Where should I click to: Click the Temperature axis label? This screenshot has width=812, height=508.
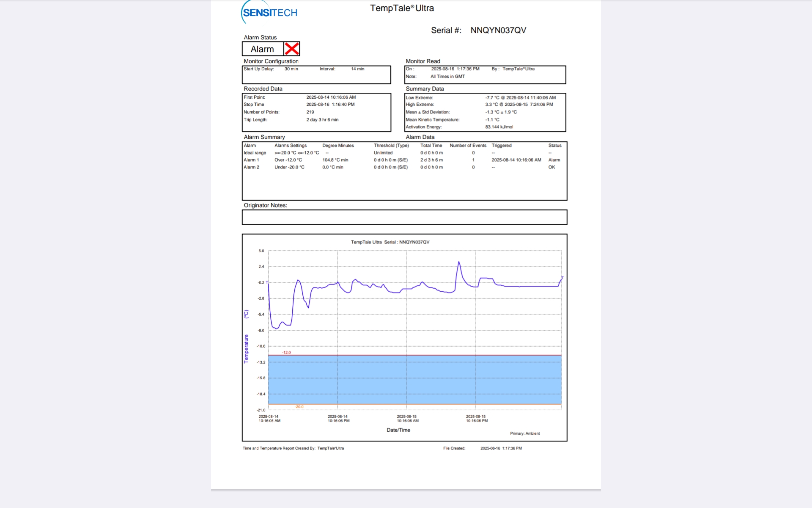pos(246,348)
